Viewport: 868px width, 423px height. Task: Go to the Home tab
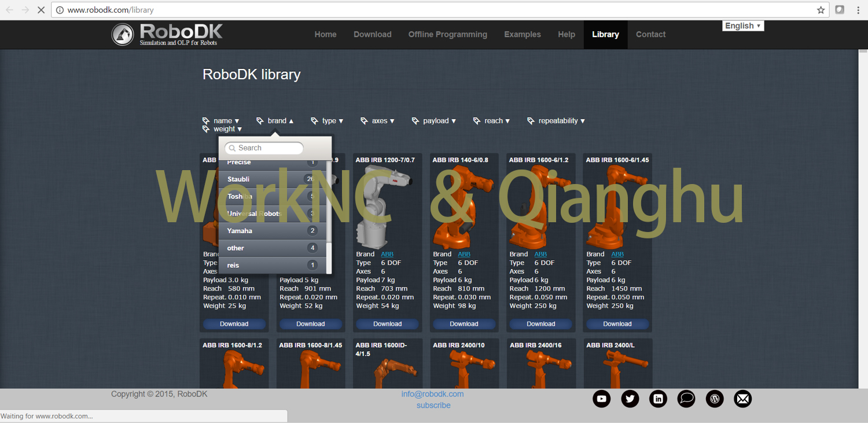point(326,34)
